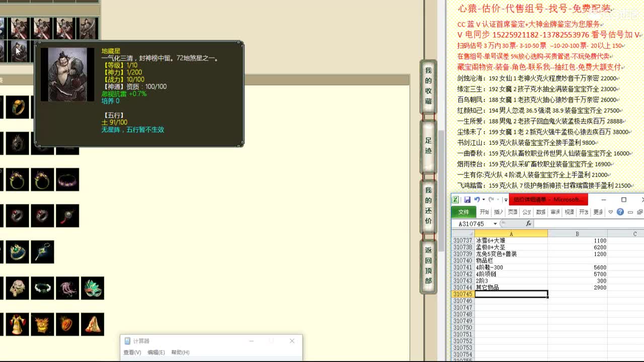Click the blue Help question mark icon in Excel
Viewport: 644px width, 362px height.
[620, 211]
